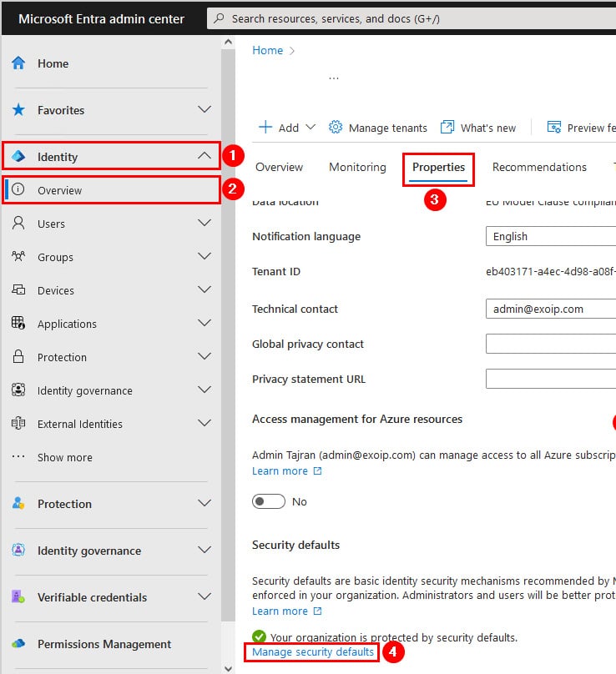
Task: Expand the Devices chevron
Action: (x=204, y=289)
